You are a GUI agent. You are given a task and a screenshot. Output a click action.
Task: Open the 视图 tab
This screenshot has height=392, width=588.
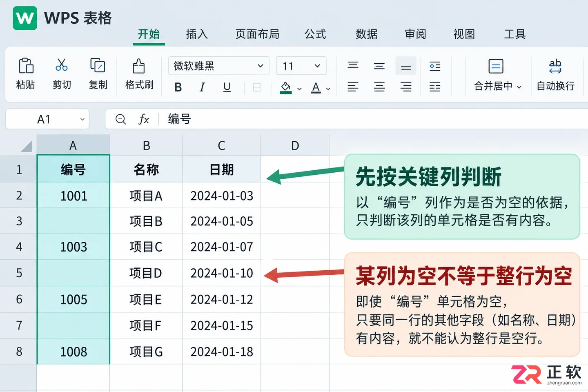pyautogui.click(x=464, y=34)
